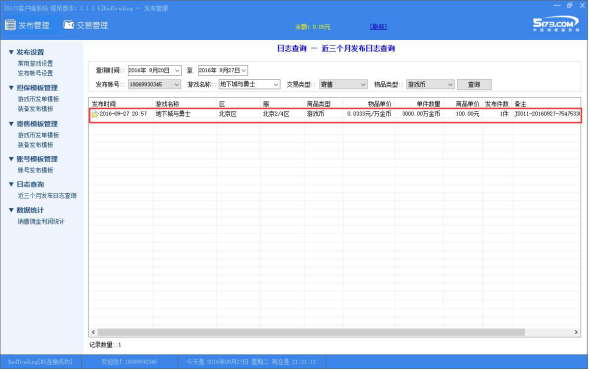Click the 查询 button
This screenshot has height=371, width=590.
[x=474, y=84]
